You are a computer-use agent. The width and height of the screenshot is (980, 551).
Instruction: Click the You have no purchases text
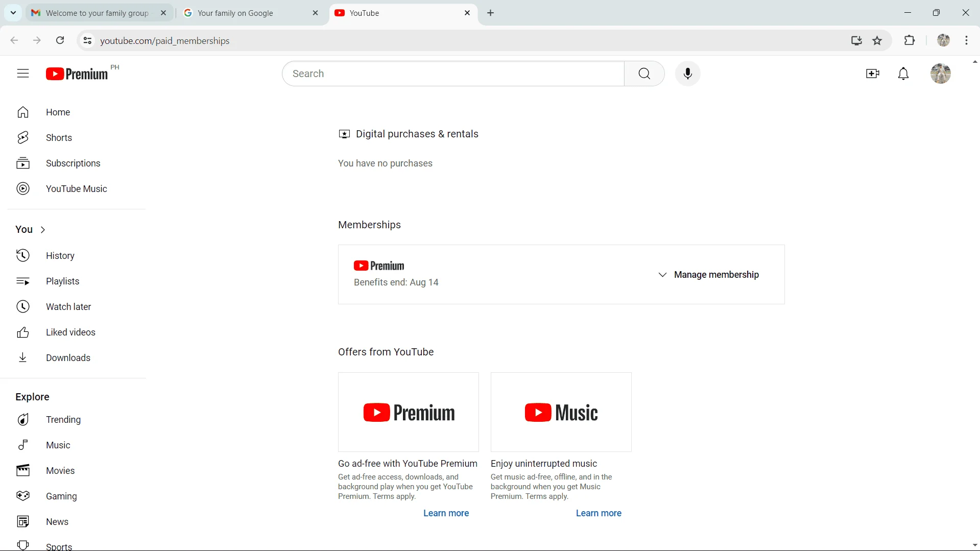[x=385, y=163]
